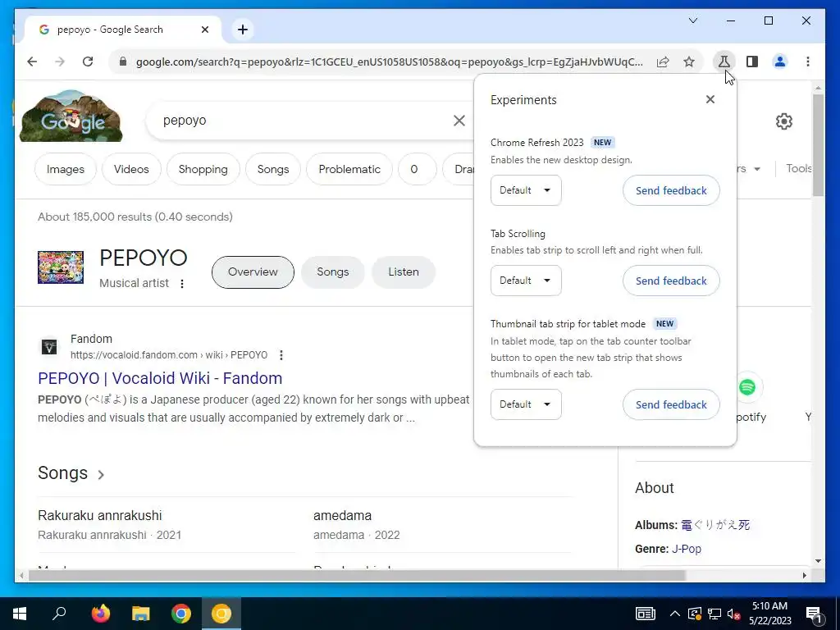The height and width of the screenshot is (630, 840).
Task: Switch to Songs tab beside Overview
Action: [x=333, y=272]
